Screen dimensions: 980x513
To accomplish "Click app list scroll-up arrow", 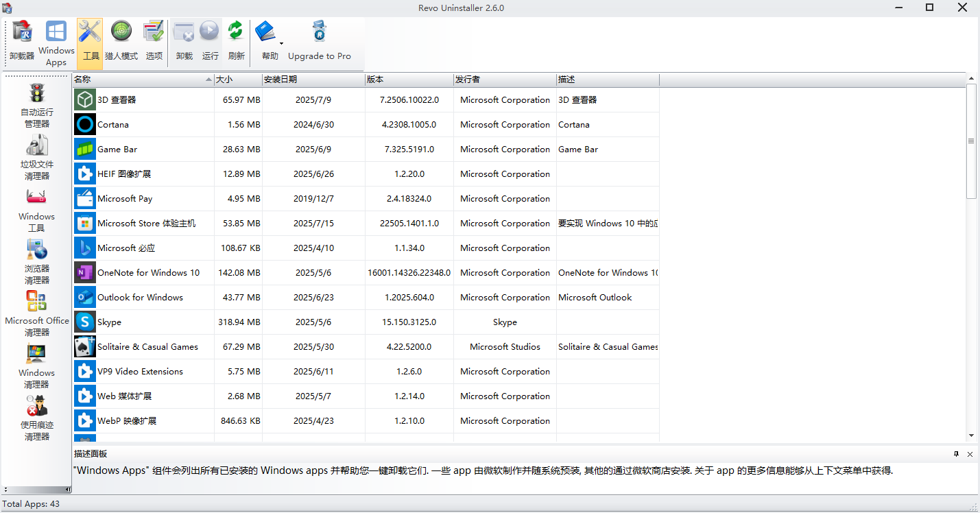I will [x=971, y=79].
